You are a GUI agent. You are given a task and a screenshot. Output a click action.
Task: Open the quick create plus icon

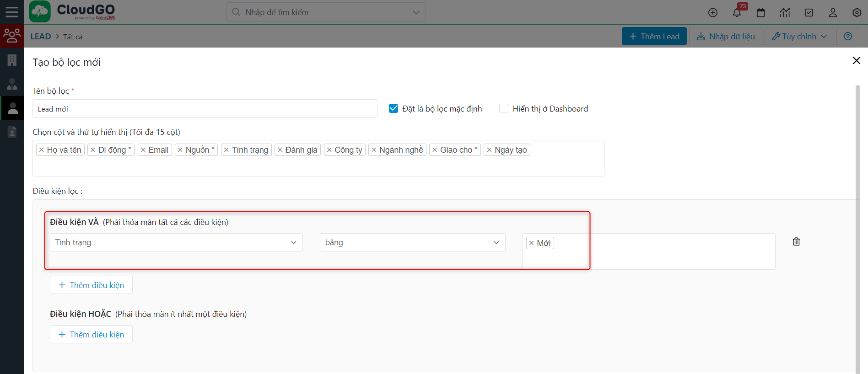pos(713,13)
